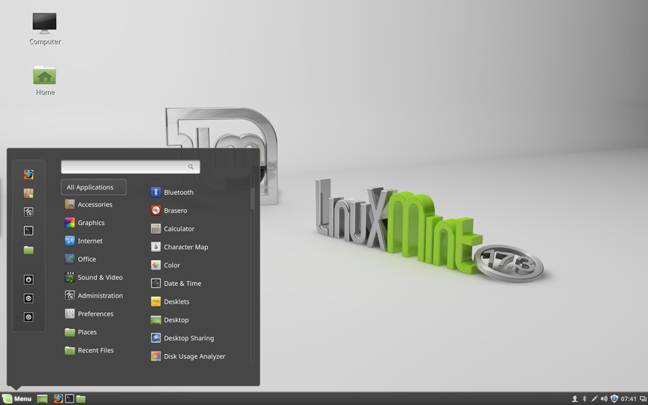
Task: Open Files from the panel launcher
Action: click(x=81, y=399)
